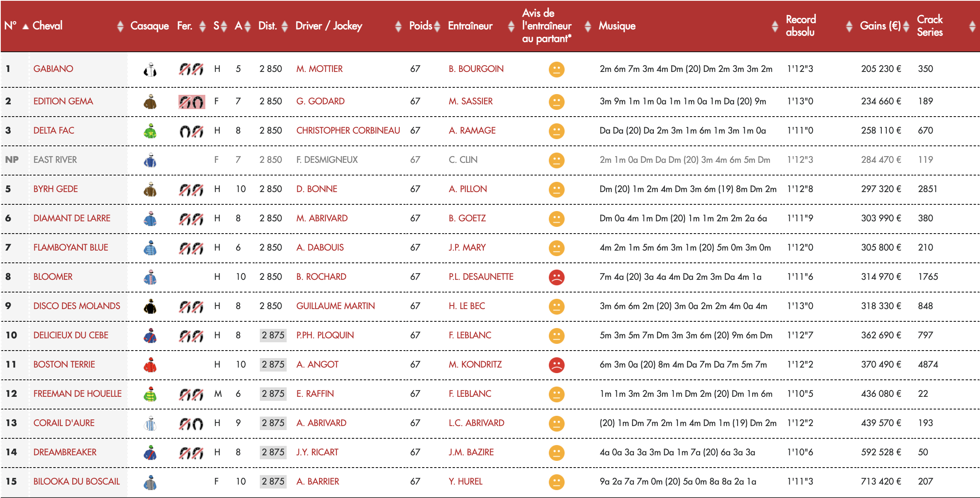Image resolution: width=980 pixels, height=498 pixels.
Task: Open horse FREEMAN DE HOUELLE link
Action: click(77, 394)
